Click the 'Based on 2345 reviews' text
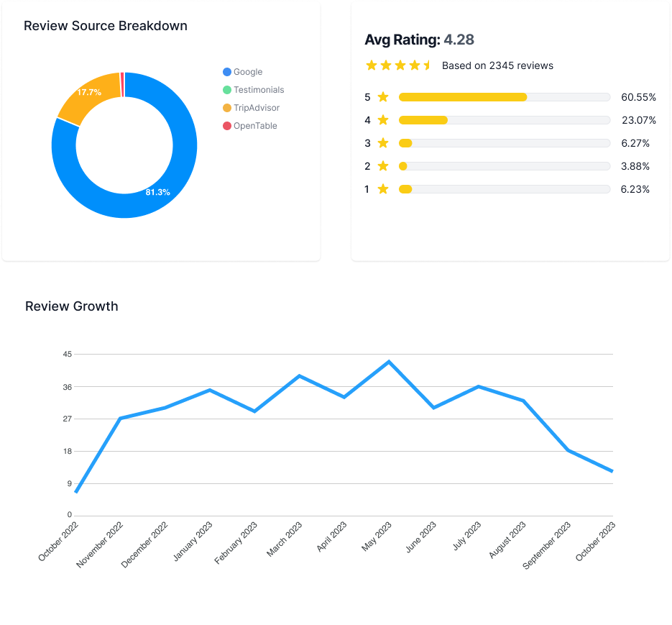 (x=497, y=65)
